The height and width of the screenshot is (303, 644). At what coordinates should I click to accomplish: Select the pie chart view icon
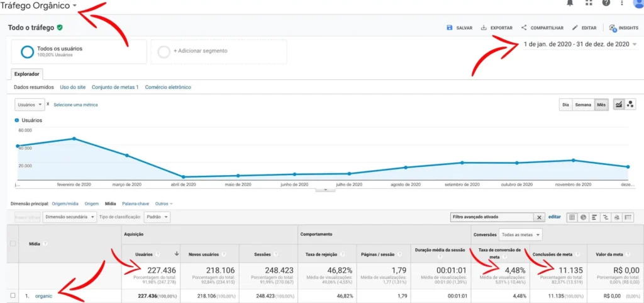click(583, 217)
